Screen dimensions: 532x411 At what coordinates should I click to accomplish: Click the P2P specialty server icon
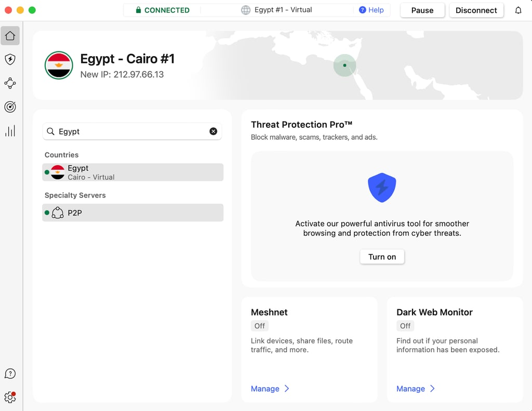click(58, 213)
